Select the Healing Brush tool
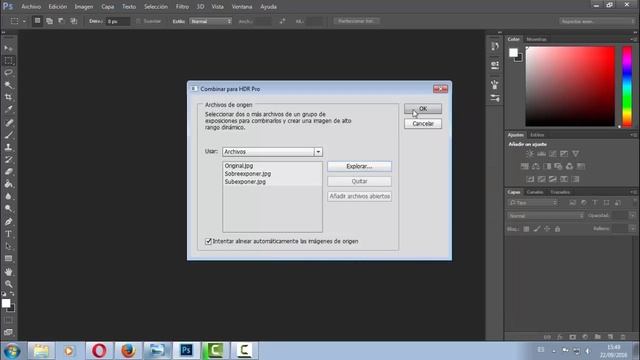The image size is (640, 360). [8, 122]
